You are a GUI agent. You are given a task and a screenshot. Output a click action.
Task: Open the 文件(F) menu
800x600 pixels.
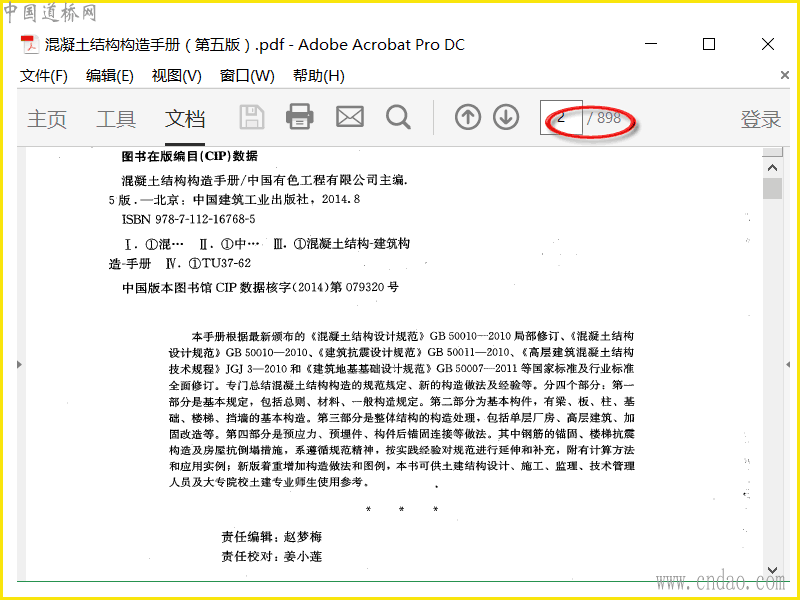(44, 76)
